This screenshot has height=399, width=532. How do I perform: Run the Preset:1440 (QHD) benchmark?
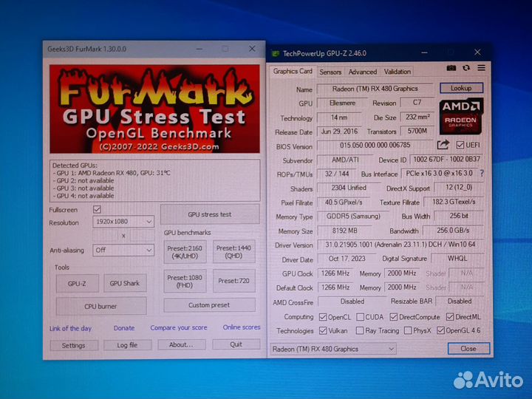point(233,252)
